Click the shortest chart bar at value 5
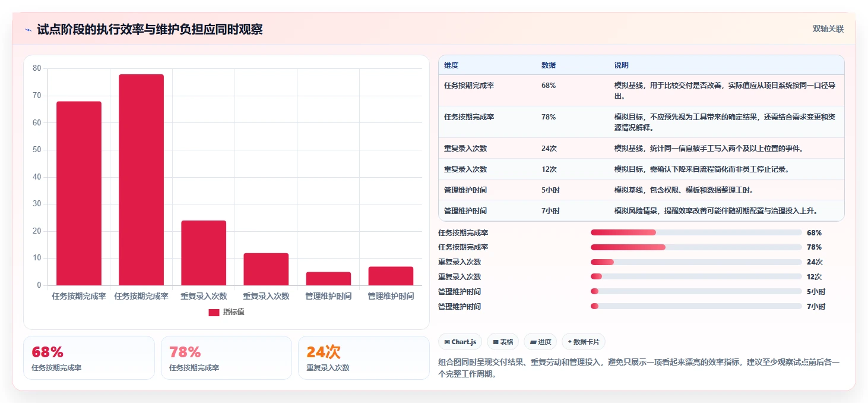Viewport: 868px width, 403px height. 328,279
